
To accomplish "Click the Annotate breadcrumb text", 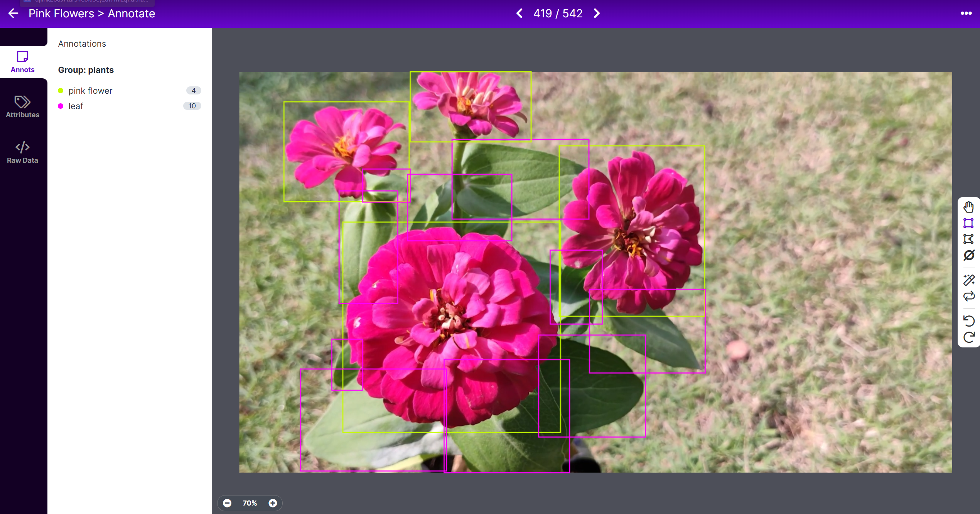I will point(132,13).
